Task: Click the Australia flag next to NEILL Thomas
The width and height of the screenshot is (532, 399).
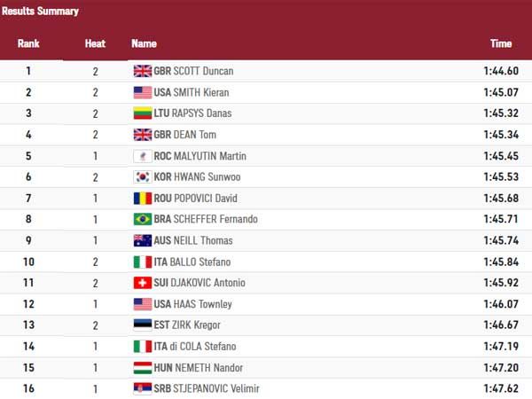Action: pyautogui.click(x=142, y=240)
